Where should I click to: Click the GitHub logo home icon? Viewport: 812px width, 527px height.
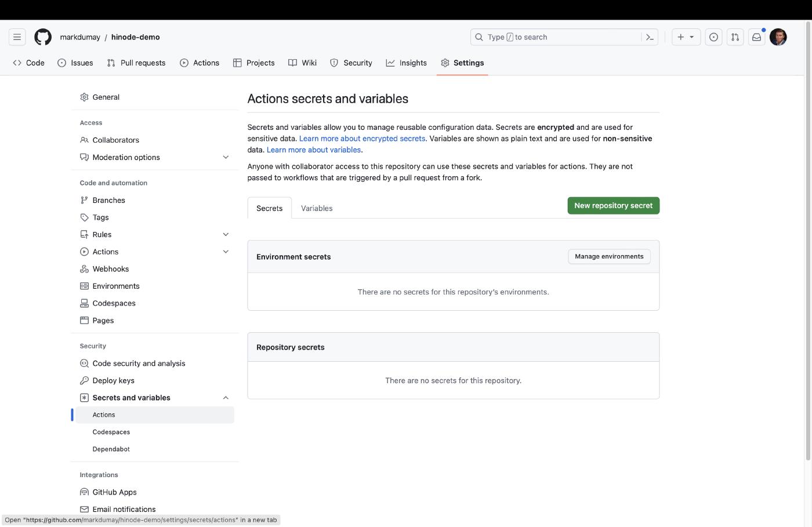pos(43,37)
